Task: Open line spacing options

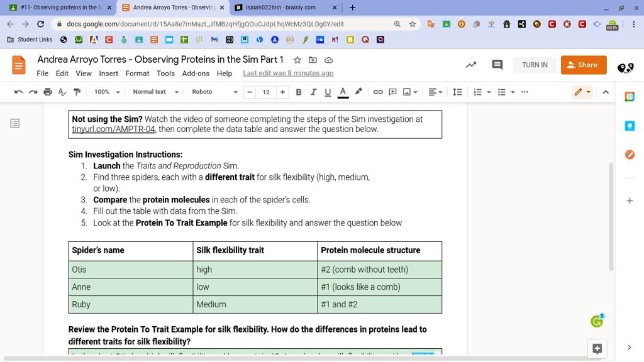Action: (x=457, y=92)
